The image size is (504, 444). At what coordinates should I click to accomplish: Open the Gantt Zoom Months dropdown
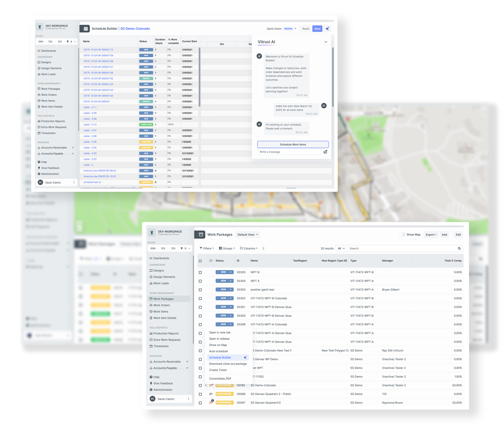pyautogui.click(x=290, y=29)
